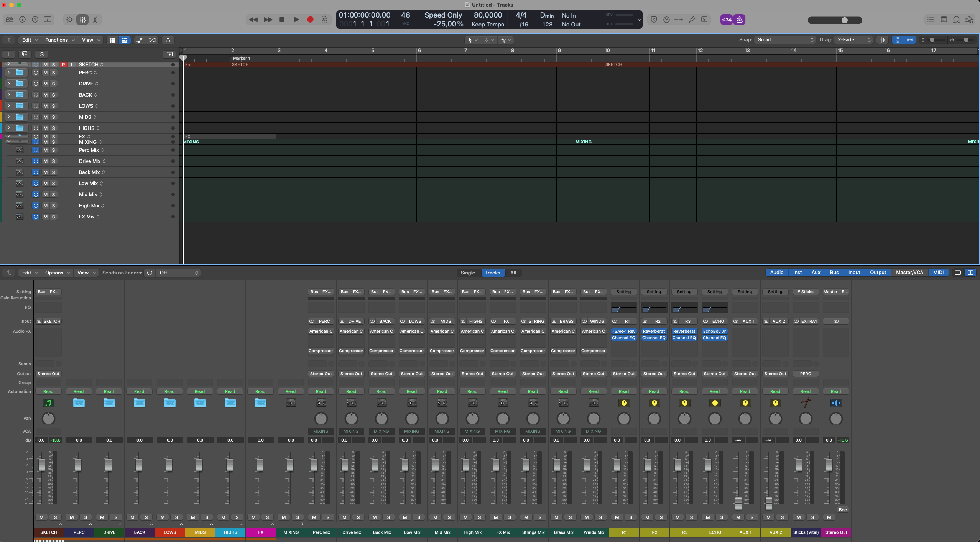The width and height of the screenshot is (980, 542).
Task: Open the mixer Options menu
Action: click(x=58, y=273)
